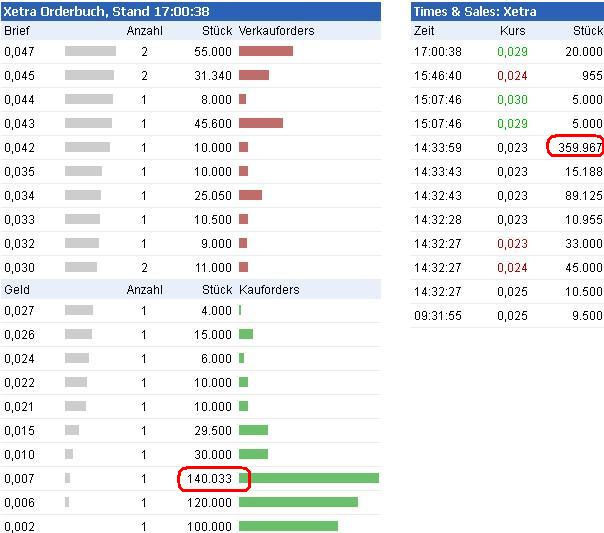Click the 'Kurs' column header
Screen dimensions: 604x533
(512, 30)
